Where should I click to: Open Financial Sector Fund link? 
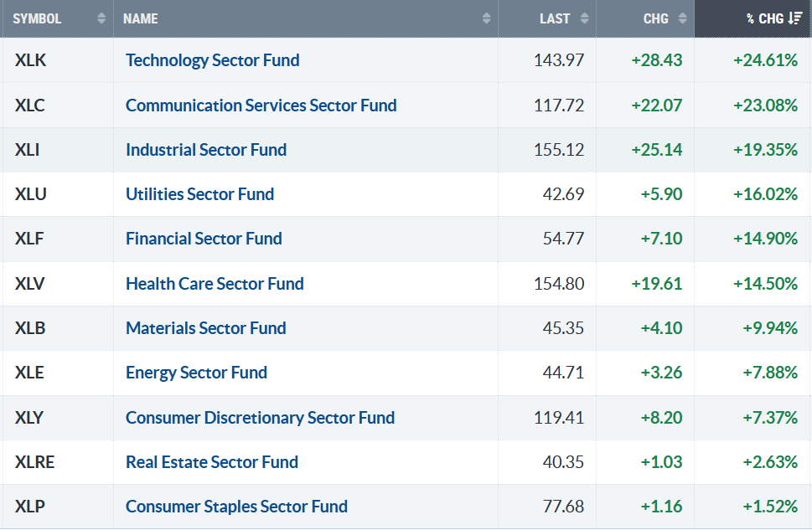point(204,239)
